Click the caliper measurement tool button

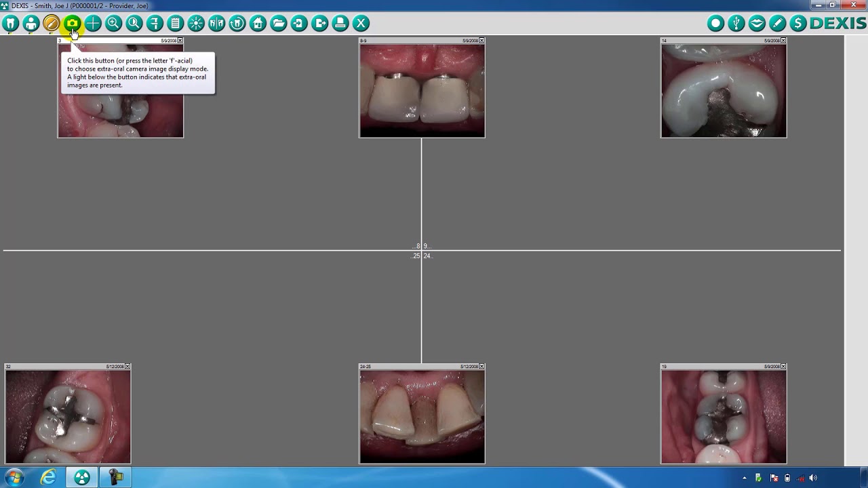pos(155,24)
